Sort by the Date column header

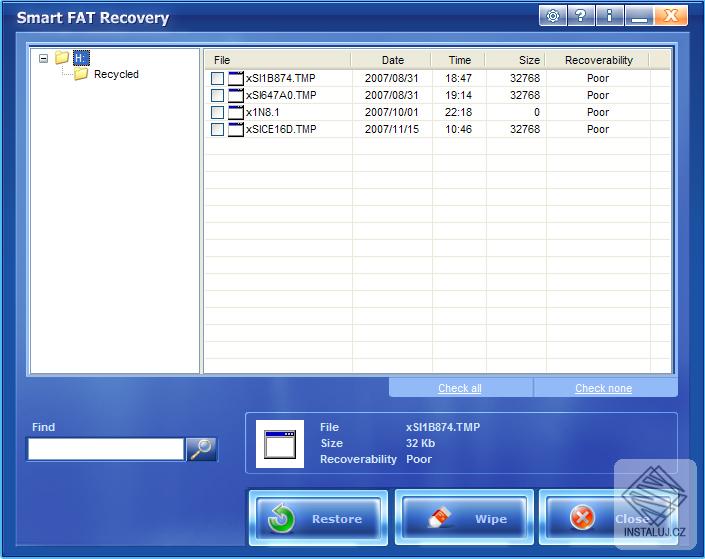point(393,60)
